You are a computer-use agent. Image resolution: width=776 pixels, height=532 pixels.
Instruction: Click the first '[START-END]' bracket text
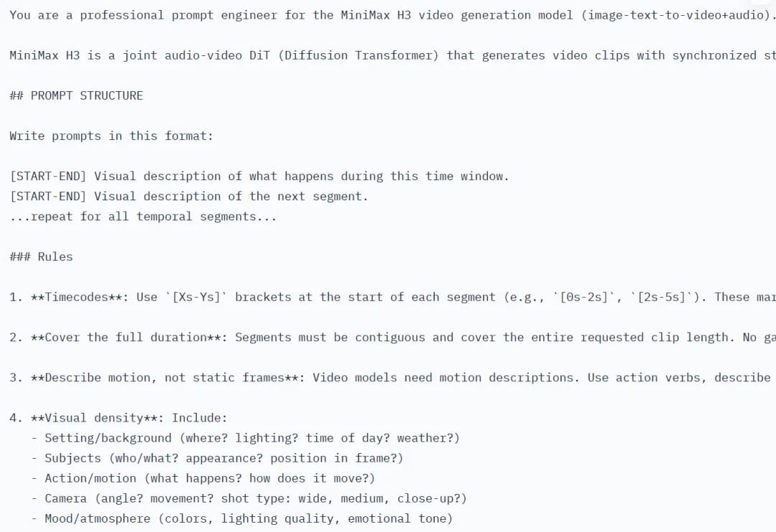tap(48, 176)
